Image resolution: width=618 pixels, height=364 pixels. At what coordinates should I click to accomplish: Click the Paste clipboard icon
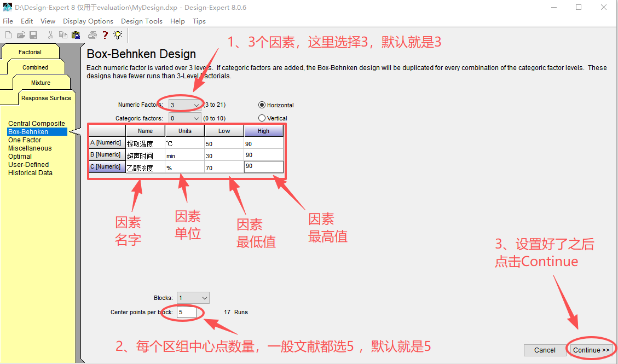(76, 35)
